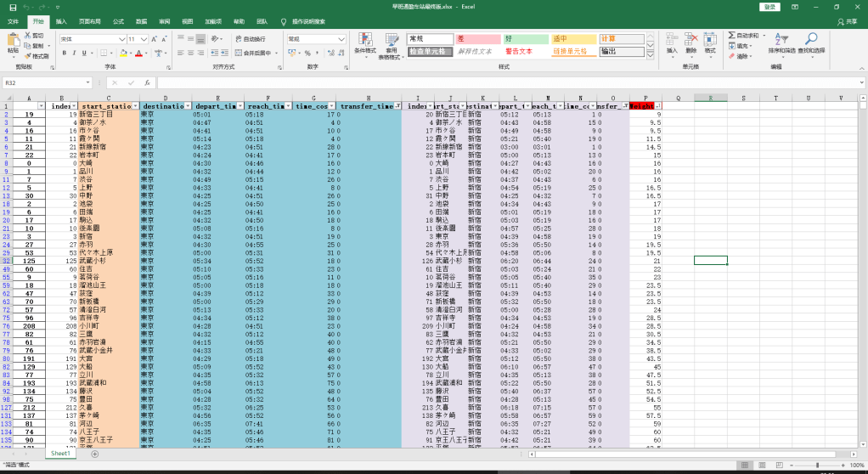Click the Cut (剪切) scissors icon
This screenshot has width=868, height=474.
coord(28,36)
